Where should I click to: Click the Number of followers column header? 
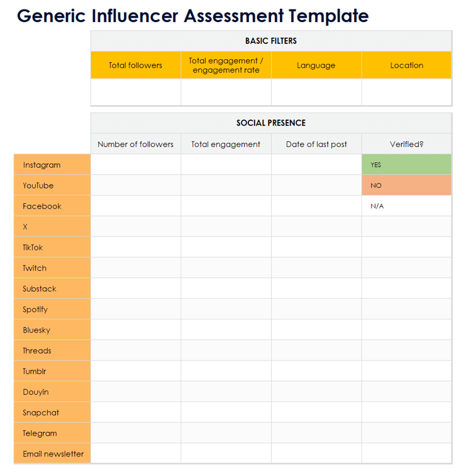[x=135, y=144]
